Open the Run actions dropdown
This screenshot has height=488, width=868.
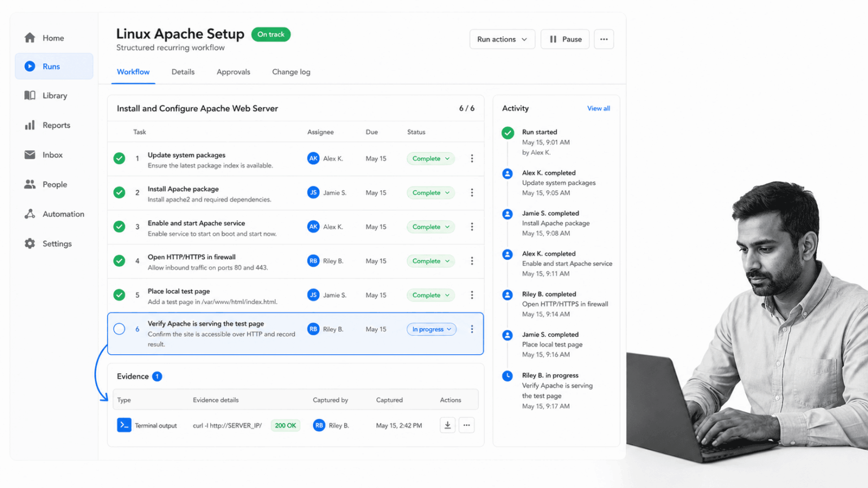tap(502, 39)
